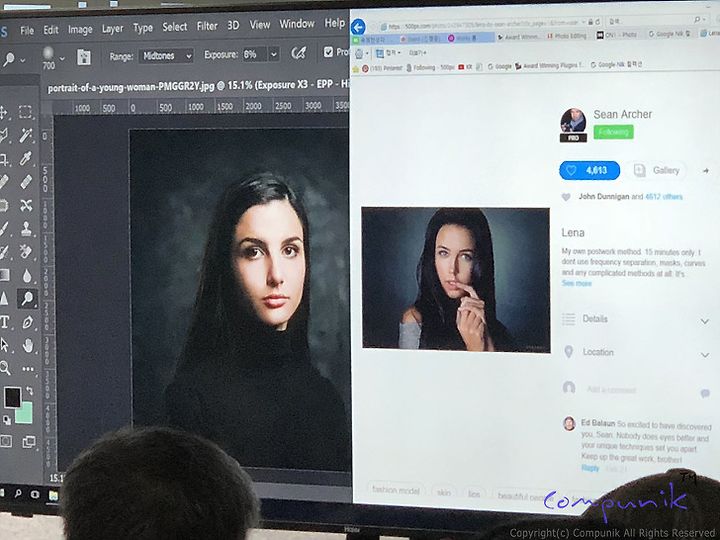Swap foreground and background colors
720x540 pixels.
point(30,390)
